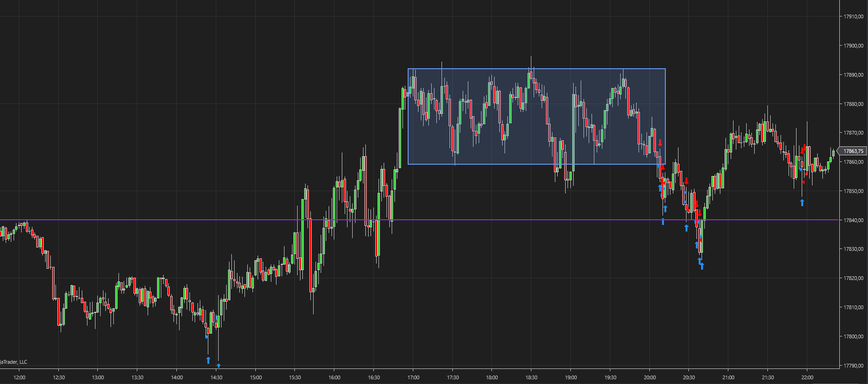Click the small blue arrow above the 14:30 label

click(x=219, y=365)
